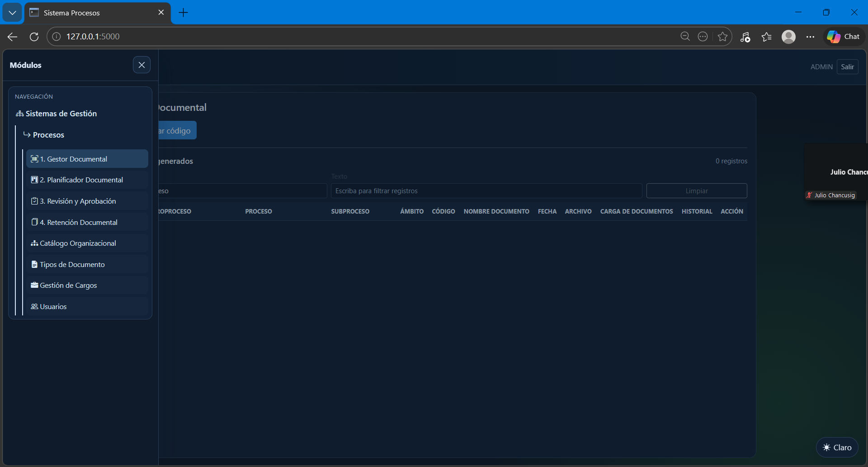Open Catálogo Organizacional entry
This screenshot has width=868, height=467.
(x=87, y=243)
